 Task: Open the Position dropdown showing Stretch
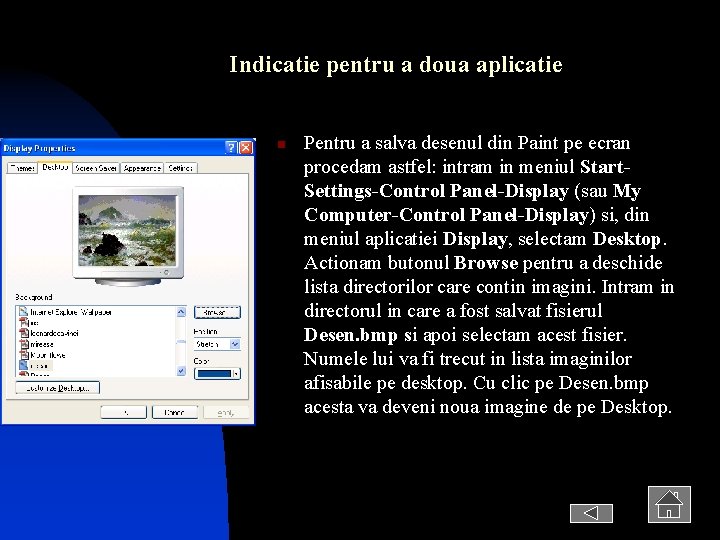pos(217,344)
